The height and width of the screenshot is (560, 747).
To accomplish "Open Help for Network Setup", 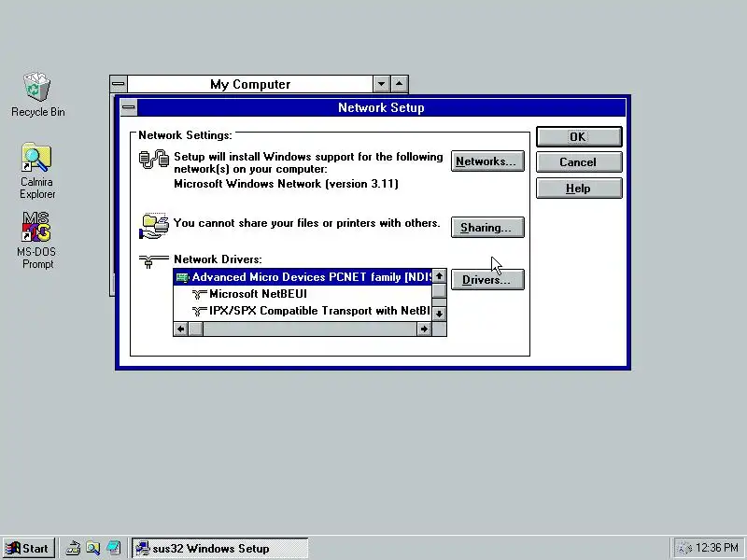I will (x=579, y=189).
